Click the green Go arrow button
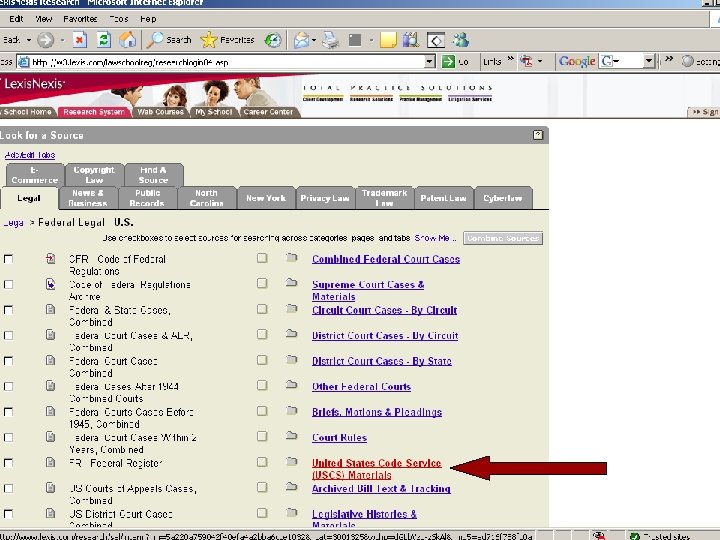 (448, 61)
